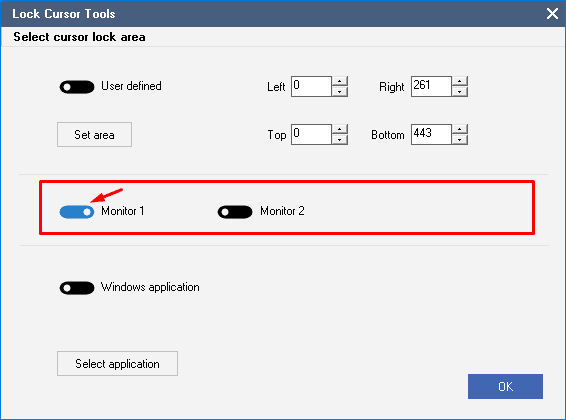Close the Lock Cursor Tools window

(x=552, y=14)
